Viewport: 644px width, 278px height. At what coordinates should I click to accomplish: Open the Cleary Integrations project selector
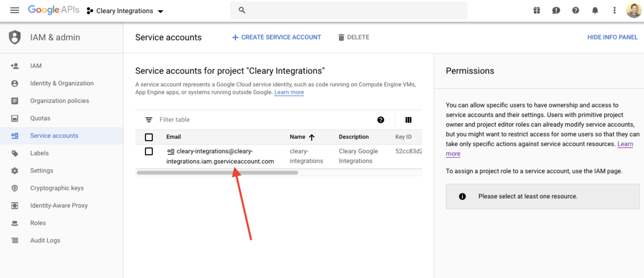(125, 11)
